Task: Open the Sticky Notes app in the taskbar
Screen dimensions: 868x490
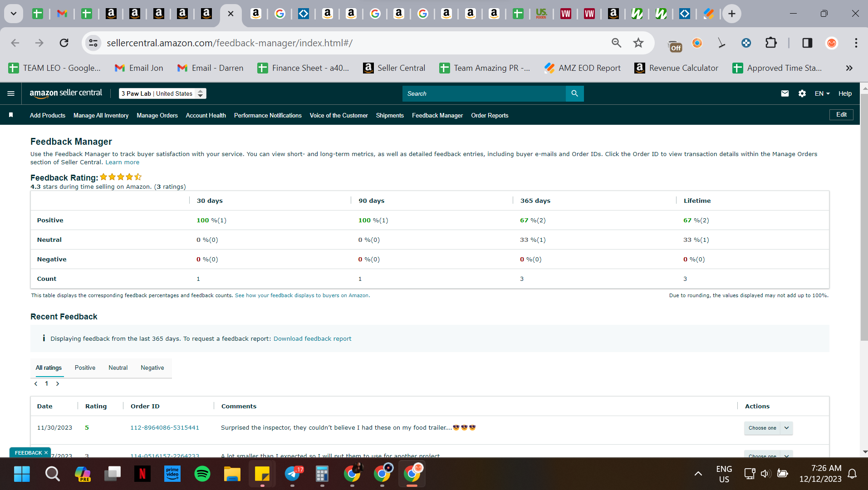Action: click(x=262, y=474)
